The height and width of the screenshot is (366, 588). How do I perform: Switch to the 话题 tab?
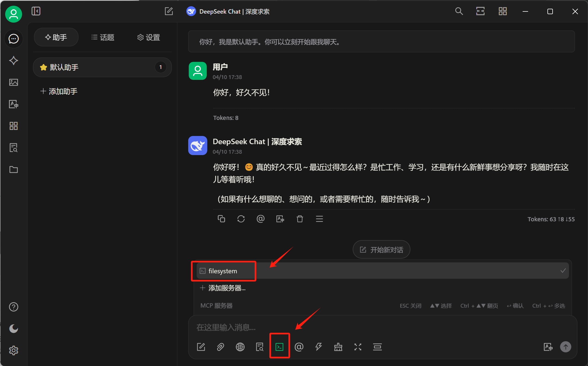[103, 37]
